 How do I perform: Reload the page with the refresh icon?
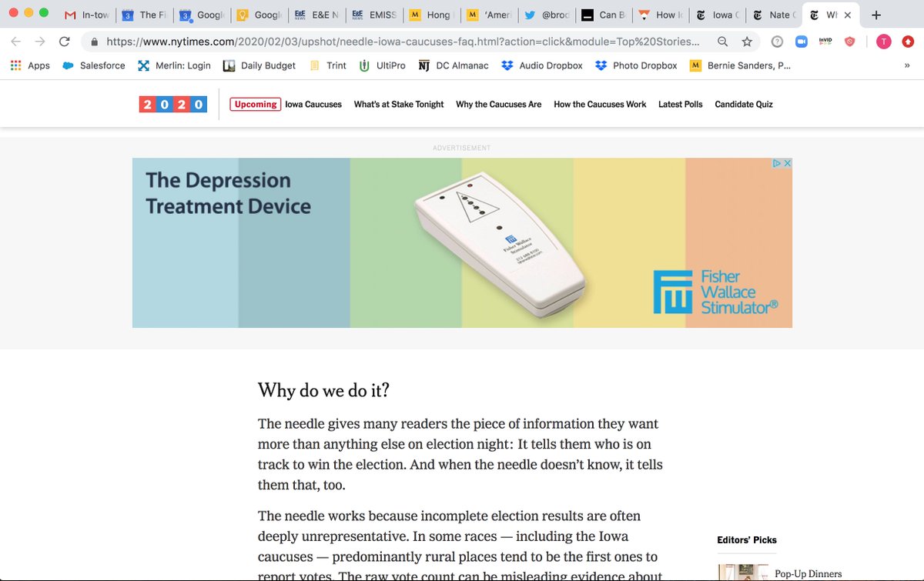[x=64, y=42]
